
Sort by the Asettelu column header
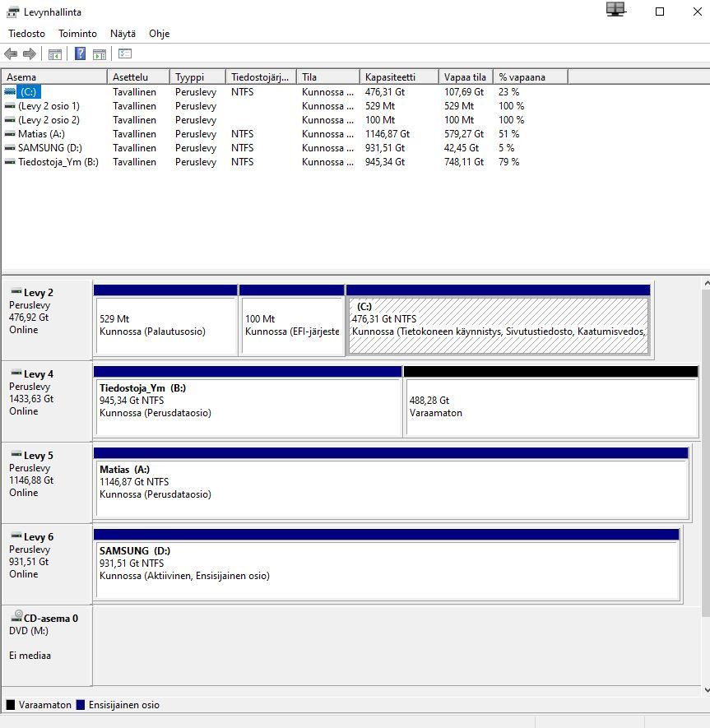pos(138,77)
